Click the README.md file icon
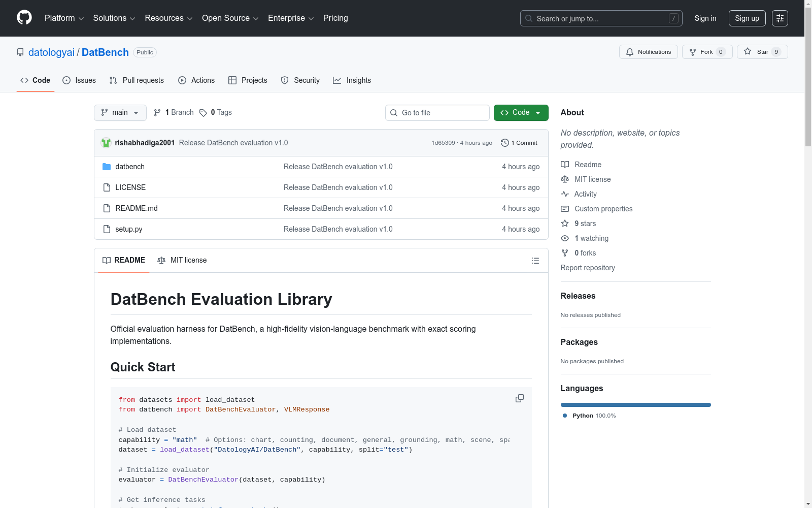Screen dimensions: 812x508 [x=107, y=208]
